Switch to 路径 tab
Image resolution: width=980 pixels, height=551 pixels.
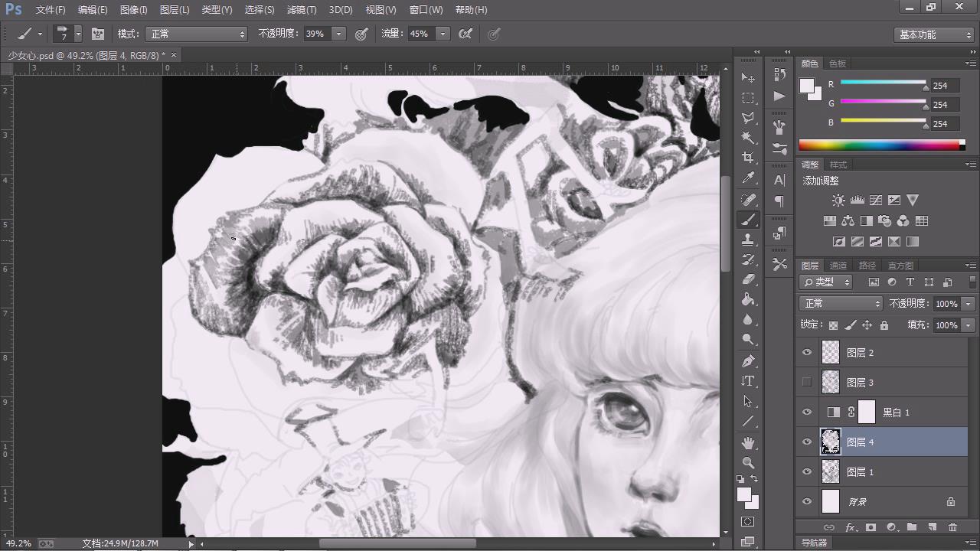867,266
